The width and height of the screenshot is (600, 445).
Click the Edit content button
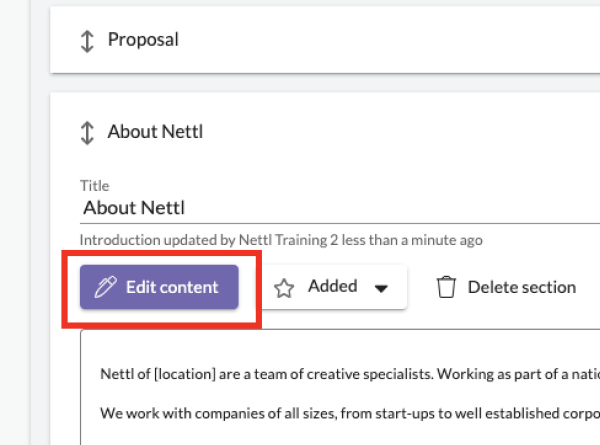159,287
